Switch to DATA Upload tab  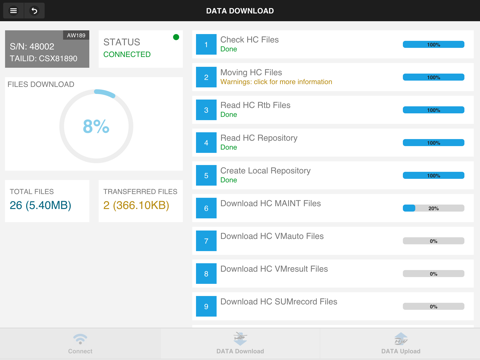(x=400, y=344)
